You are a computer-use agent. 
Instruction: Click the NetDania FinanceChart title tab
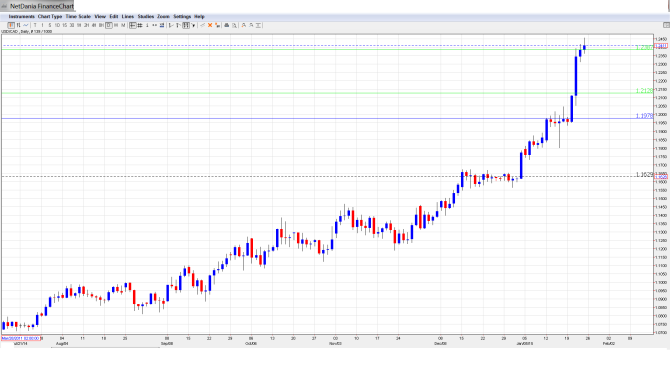click(37, 6)
